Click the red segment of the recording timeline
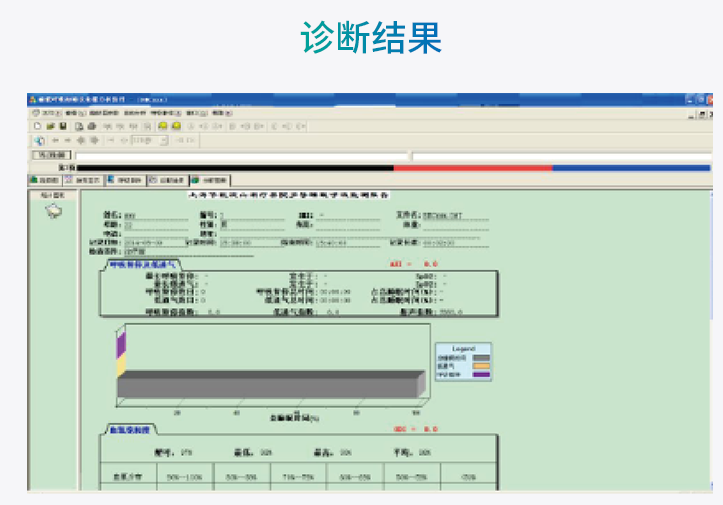The width and height of the screenshot is (723, 505). 473,168
